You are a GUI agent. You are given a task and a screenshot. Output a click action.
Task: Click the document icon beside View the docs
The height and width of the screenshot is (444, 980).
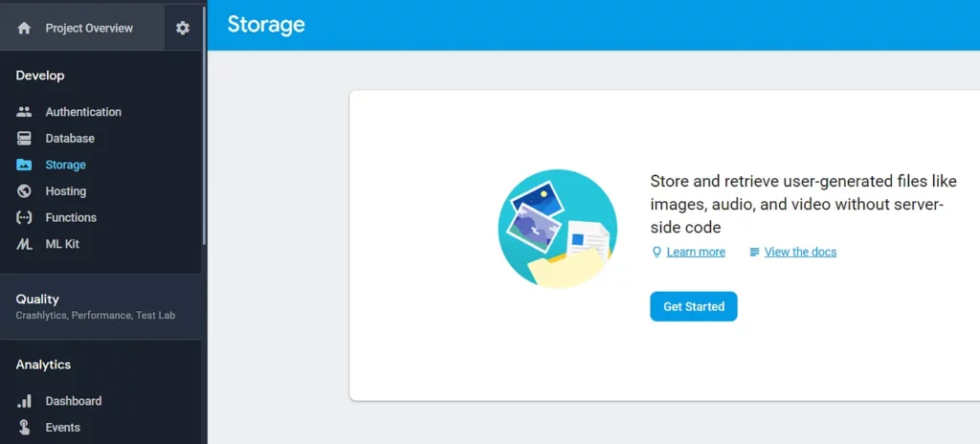[754, 252]
